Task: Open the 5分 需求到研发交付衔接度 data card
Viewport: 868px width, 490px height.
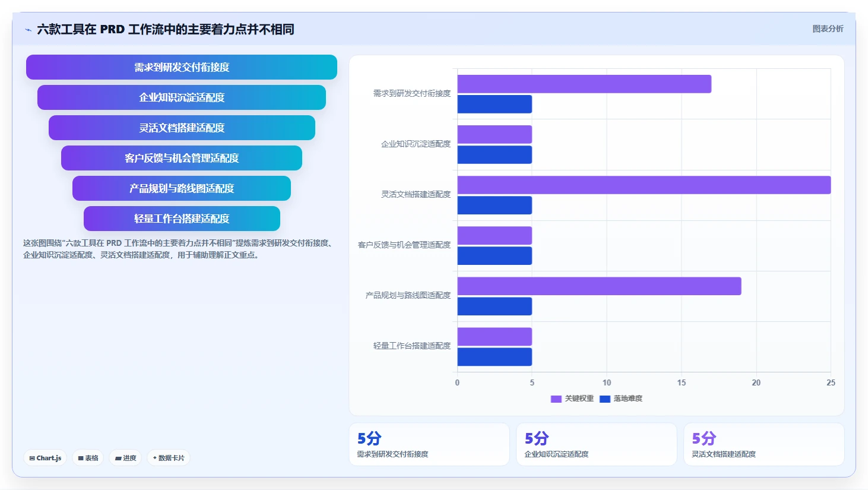Action: pos(429,444)
